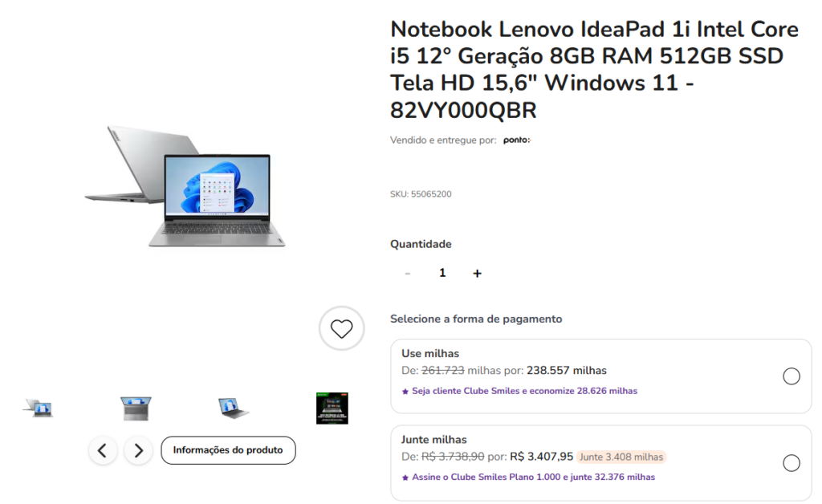View the fourth dark promotional thumbnail
822x504 pixels.
(332, 408)
